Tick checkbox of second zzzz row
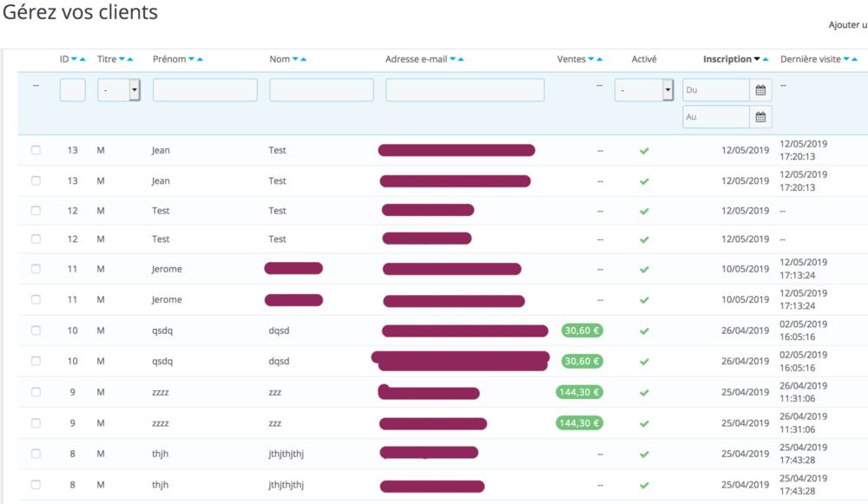Screen dimensions: 868x504 coord(36,422)
